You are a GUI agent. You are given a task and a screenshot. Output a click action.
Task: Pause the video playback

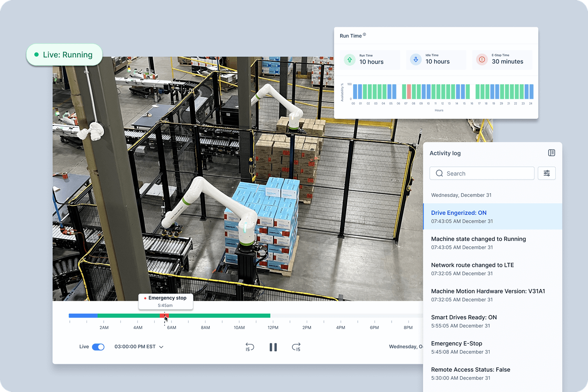coord(273,347)
